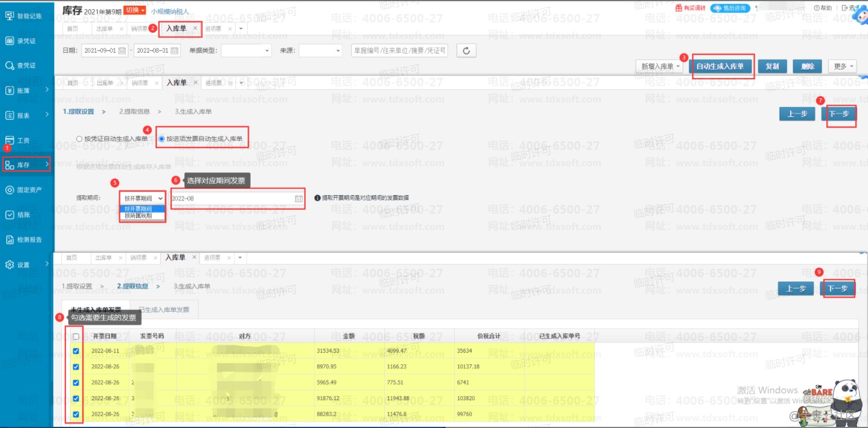
Task: Select 按进项发票自动生成入库单 radio option
Action: pos(161,139)
